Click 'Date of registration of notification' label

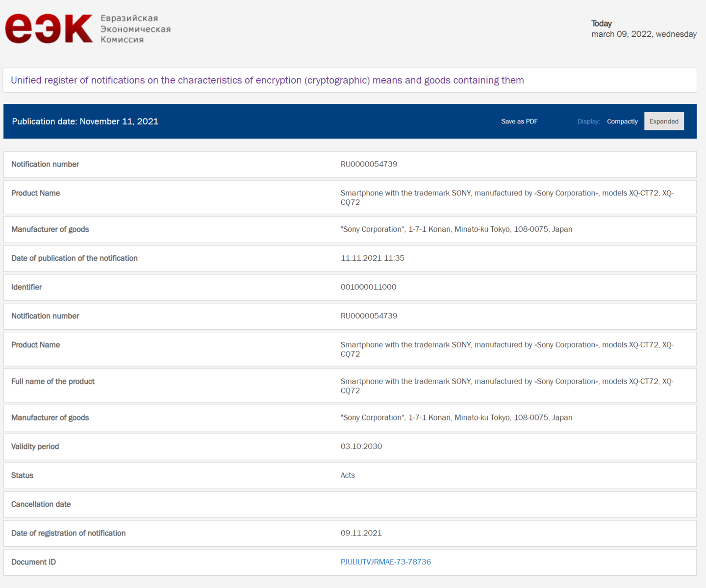pos(68,533)
